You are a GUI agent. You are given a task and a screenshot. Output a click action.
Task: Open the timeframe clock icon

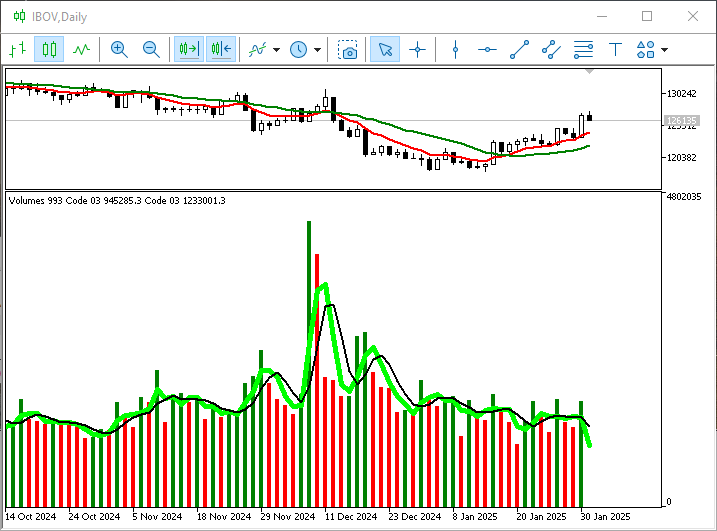299,49
